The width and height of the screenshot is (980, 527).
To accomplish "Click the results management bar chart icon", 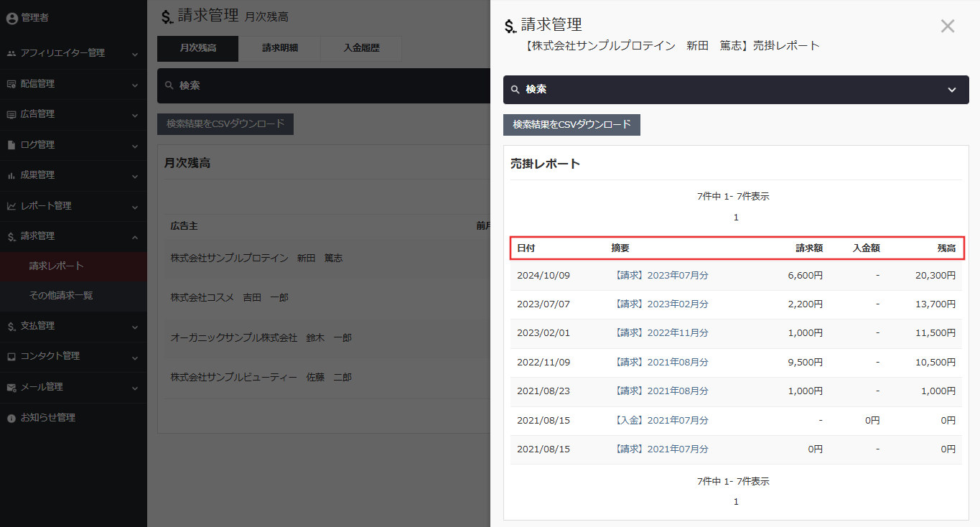I will (11, 175).
